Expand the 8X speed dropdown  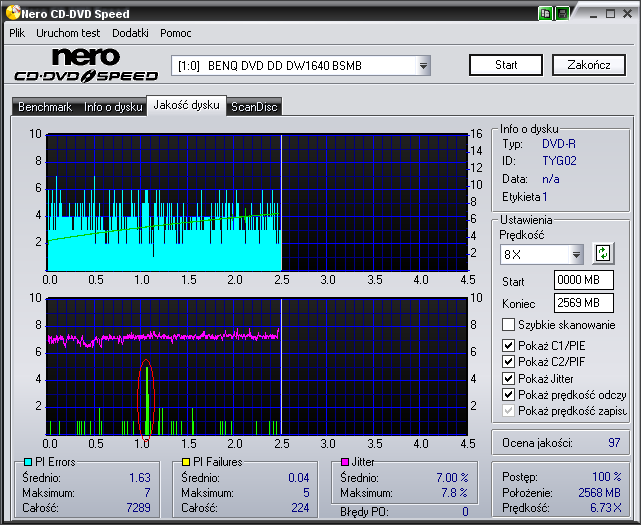pos(576,255)
